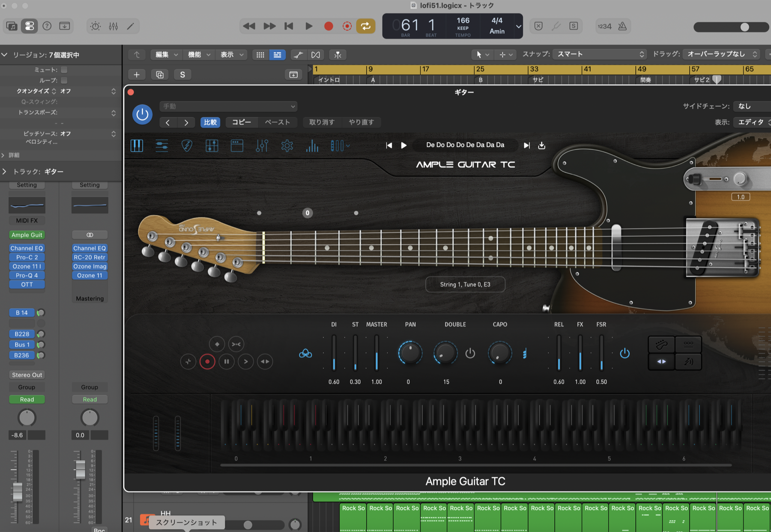Click the ペースト button
The width and height of the screenshot is (771, 532).
point(278,122)
